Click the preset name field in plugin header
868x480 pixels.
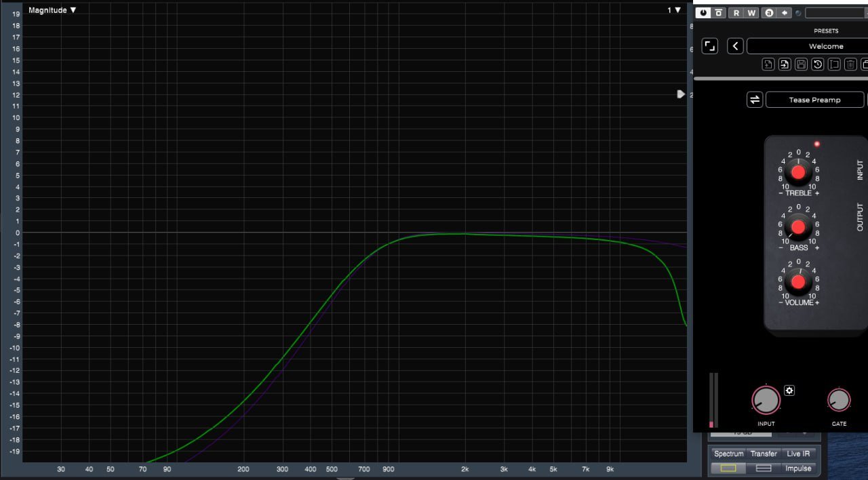pos(836,13)
